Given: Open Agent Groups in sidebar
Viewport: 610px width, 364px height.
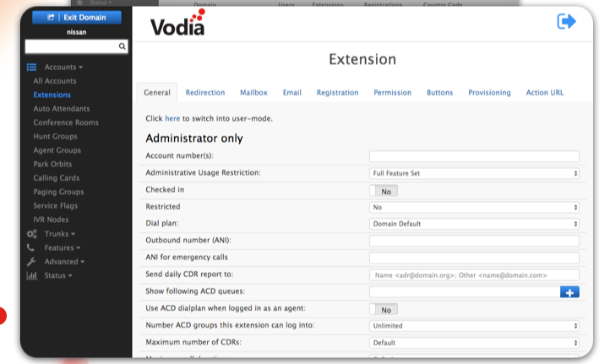Looking at the screenshot, I should (x=57, y=150).
